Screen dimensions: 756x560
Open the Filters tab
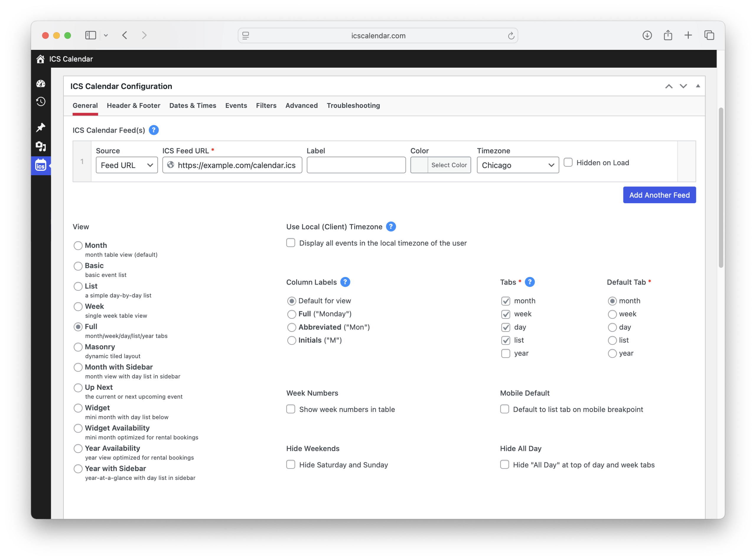(266, 105)
